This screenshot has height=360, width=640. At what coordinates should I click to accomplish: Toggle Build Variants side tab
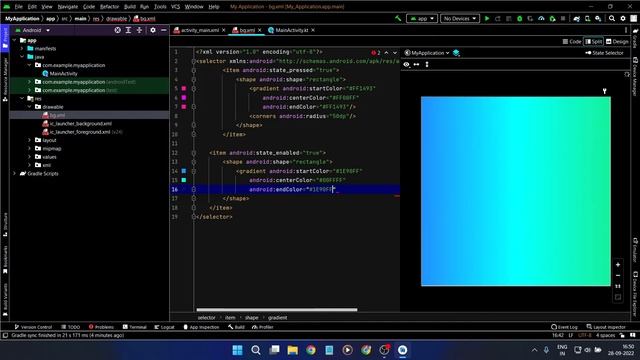[5, 300]
